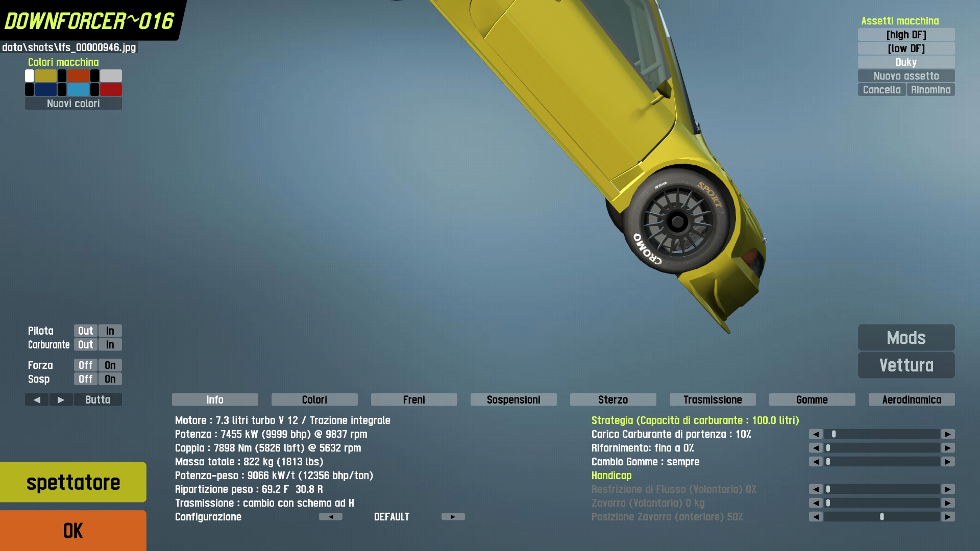Switch Sosp to Off
The width and height of the screenshot is (980, 551).
85,379
